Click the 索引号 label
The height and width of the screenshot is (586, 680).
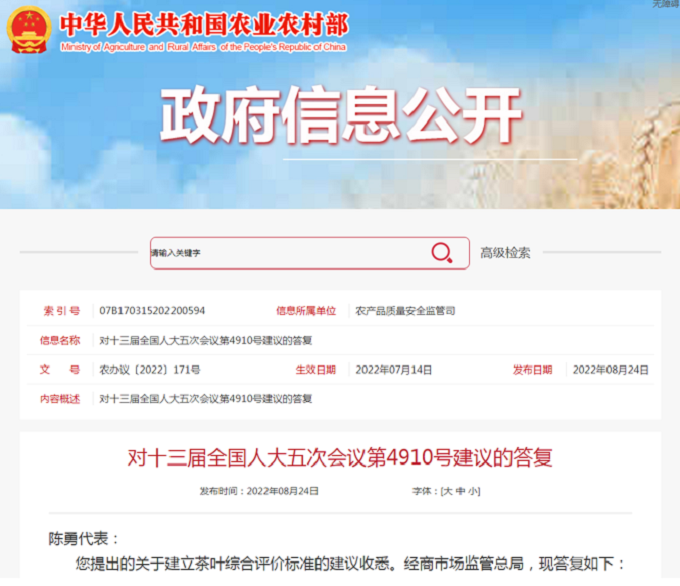click(61, 311)
